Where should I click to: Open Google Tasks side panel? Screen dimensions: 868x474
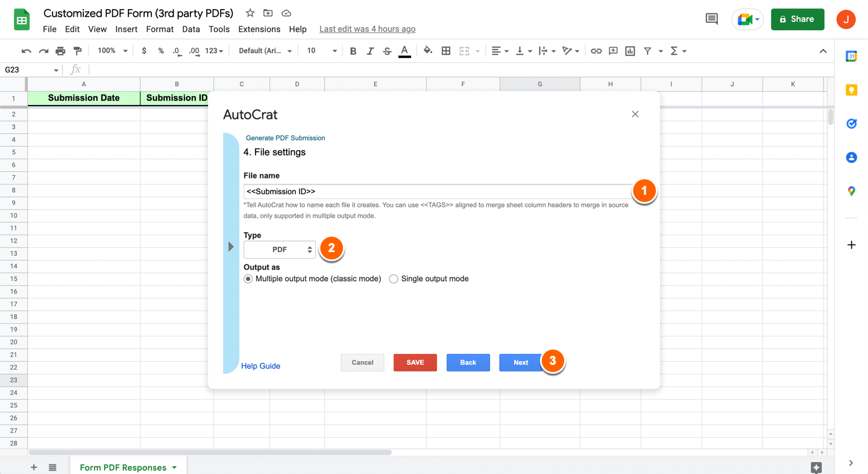851,124
